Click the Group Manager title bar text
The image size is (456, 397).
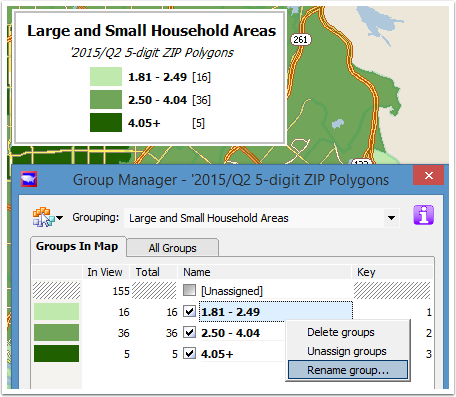[231, 180]
